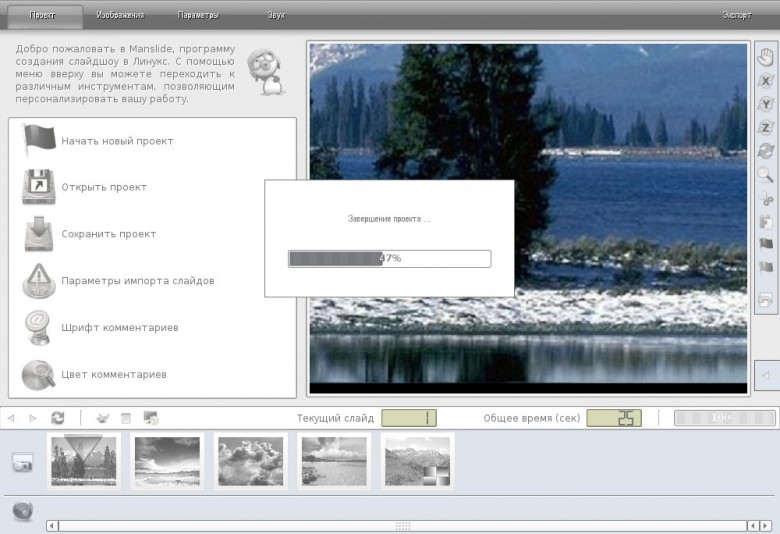Screen dimensions: 780x534
Task: Click the picture-with-disc icon in bottom toolbar
Action: tap(151, 418)
